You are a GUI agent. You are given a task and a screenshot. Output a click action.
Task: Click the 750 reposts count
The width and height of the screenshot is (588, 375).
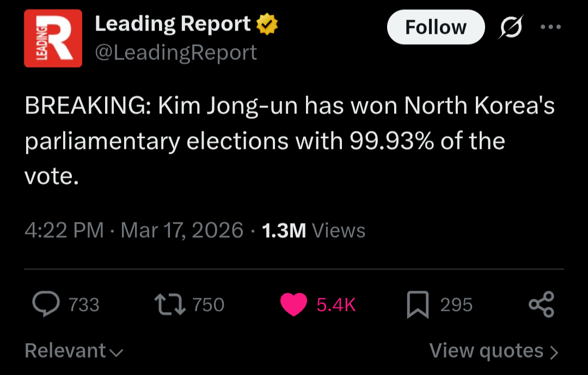pos(209,305)
